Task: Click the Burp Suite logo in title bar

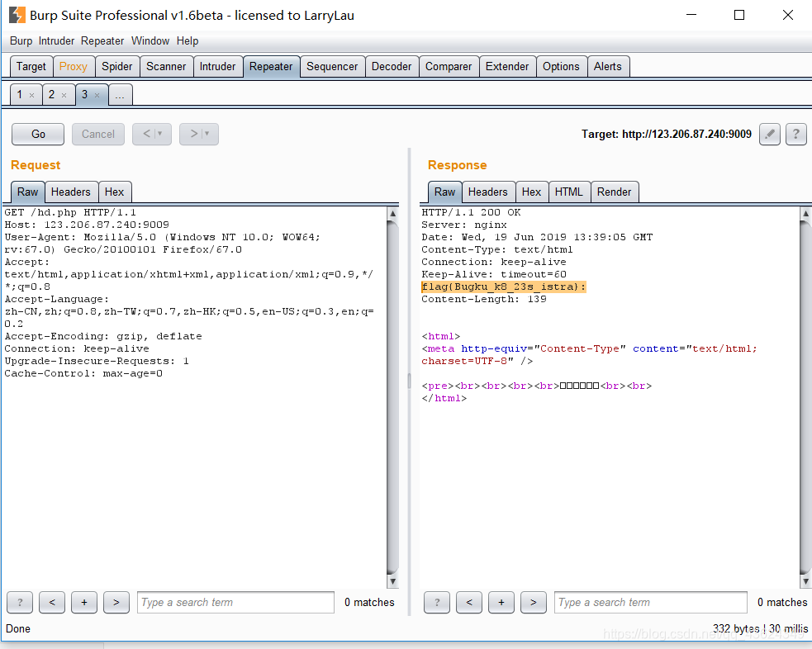Action: [17, 15]
